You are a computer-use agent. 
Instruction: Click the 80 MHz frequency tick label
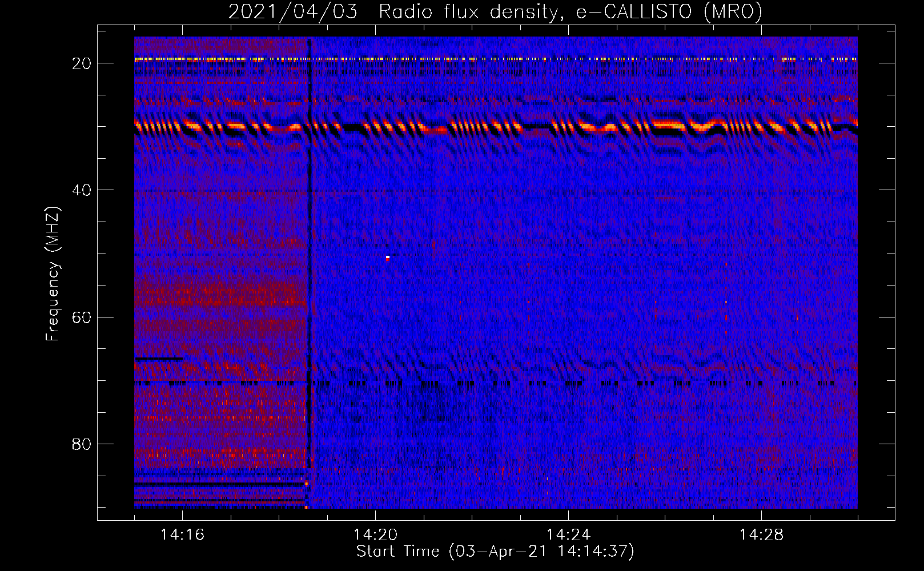point(82,444)
